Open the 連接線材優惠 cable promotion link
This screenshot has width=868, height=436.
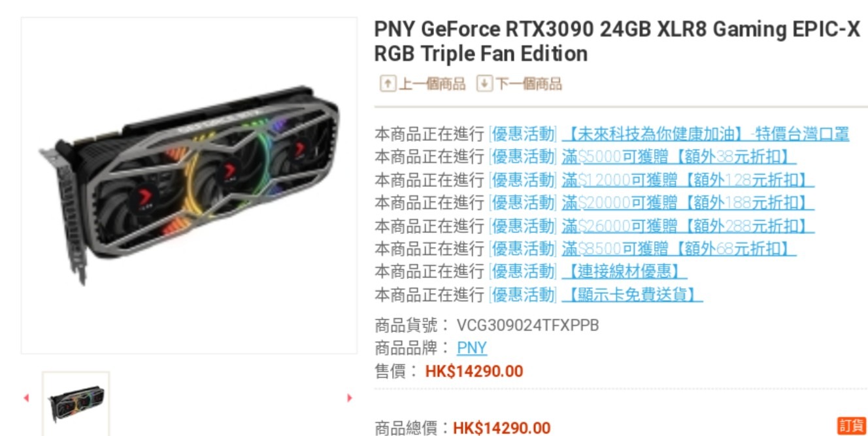click(624, 271)
